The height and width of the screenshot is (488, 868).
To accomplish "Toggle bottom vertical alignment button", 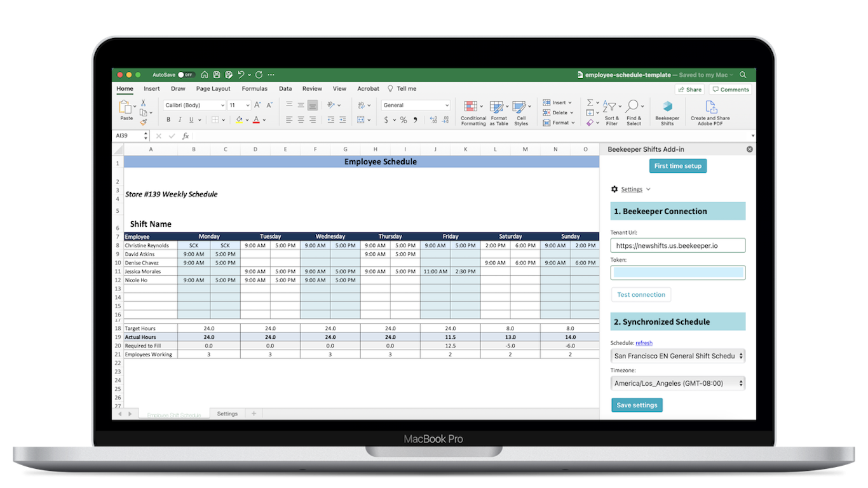I will click(x=312, y=105).
